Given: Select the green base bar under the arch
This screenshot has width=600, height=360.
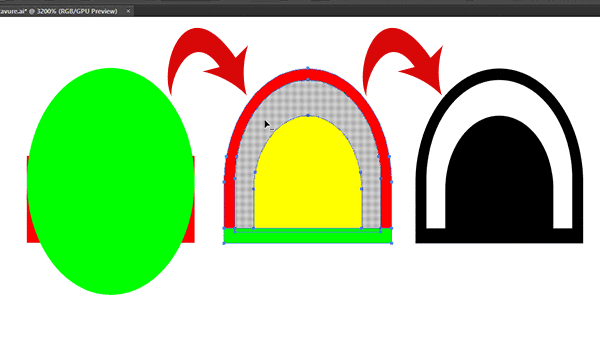Looking at the screenshot, I should pos(308,237).
